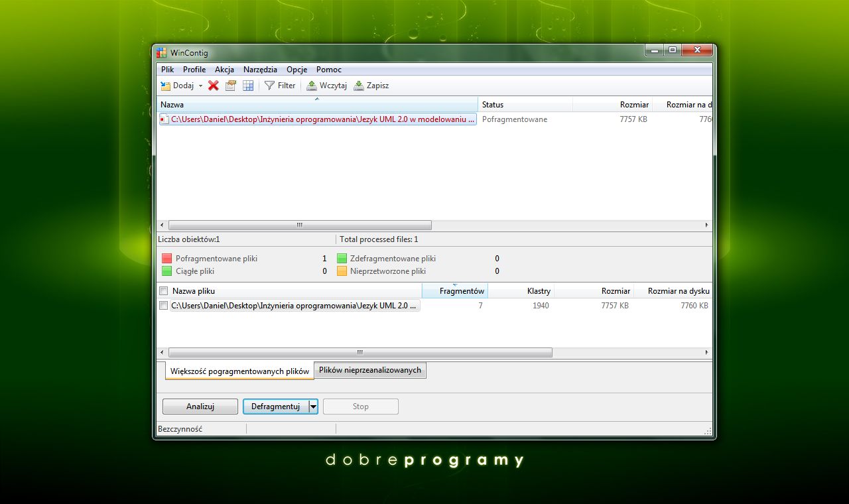Click upper list scrollbar right arrow
This screenshot has height=504, width=849.
[707, 225]
